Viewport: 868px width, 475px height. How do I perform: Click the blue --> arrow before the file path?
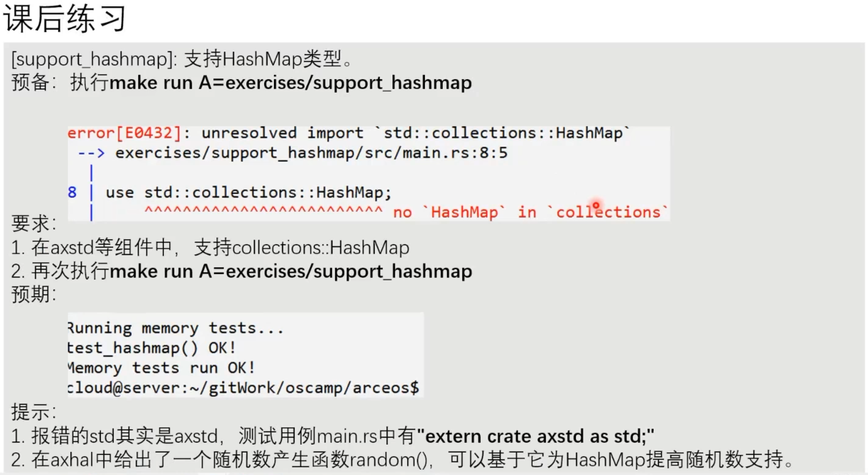[91, 153]
